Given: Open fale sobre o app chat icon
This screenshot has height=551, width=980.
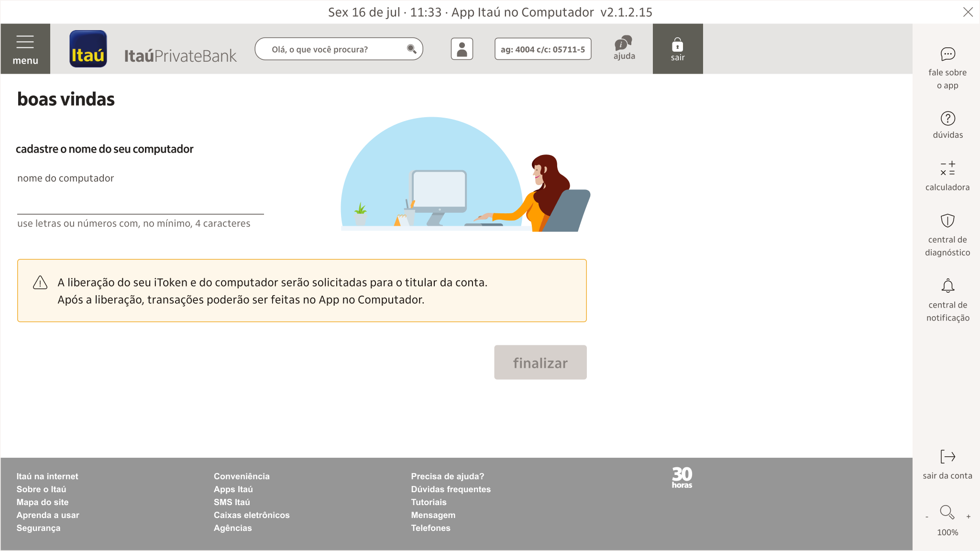Looking at the screenshot, I should (x=947, y=54).
